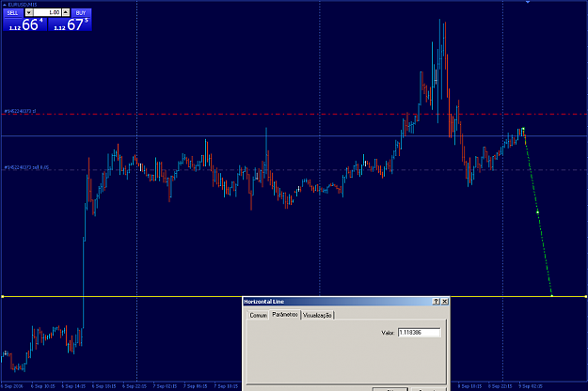Click the 1.00 volume input field
This screenshot has width=588, height=391.
pyautogui.click(x=47, y=13)
